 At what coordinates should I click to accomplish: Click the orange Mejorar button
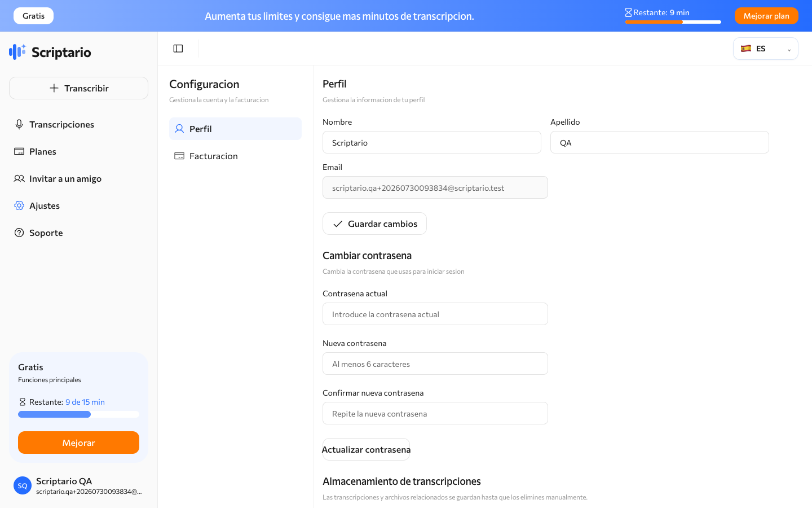[78, 443]
